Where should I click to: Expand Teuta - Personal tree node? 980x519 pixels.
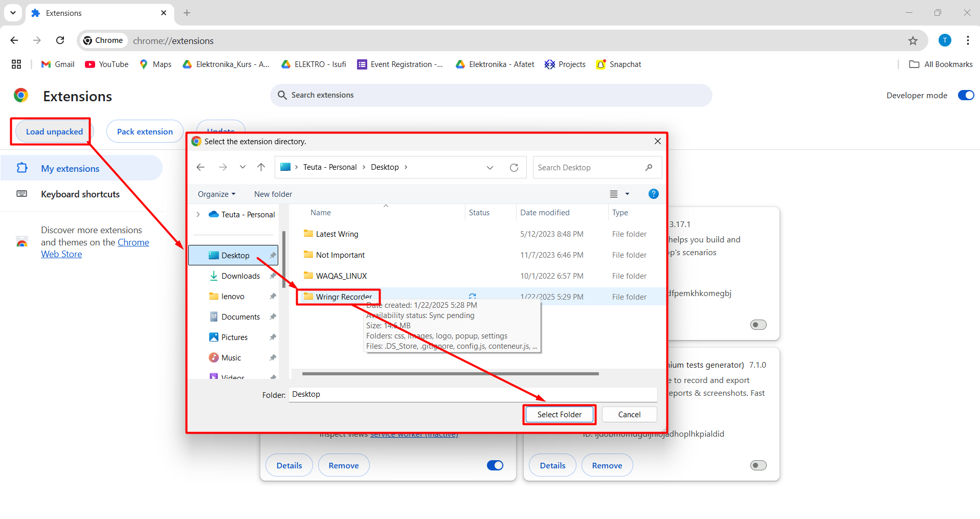198,215
